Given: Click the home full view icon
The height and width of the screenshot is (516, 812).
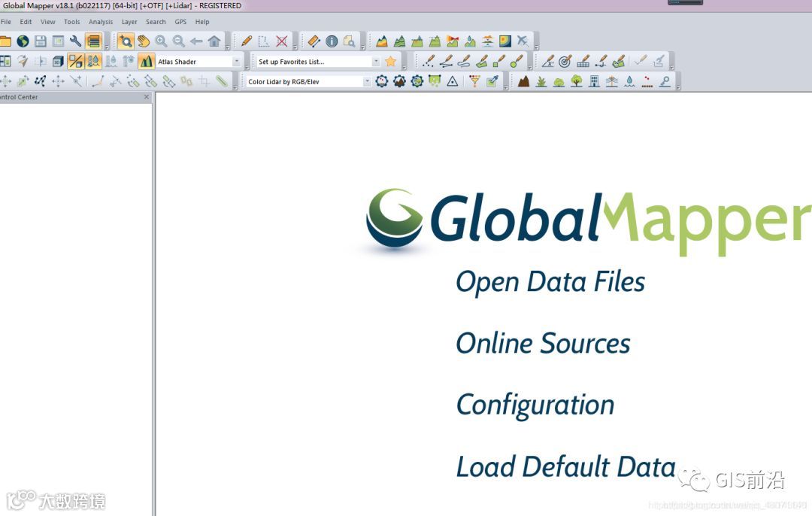Looking at the screenshot, I should pyautogui.click(x=214, y=41).
